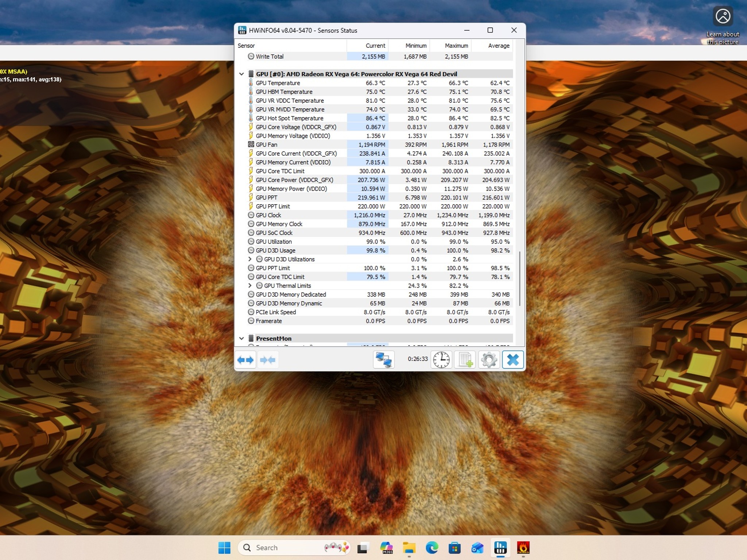This screenshot has width=747, height=560.
Task: Close the sensors window with the blue X button
Action: coord(512,359)
